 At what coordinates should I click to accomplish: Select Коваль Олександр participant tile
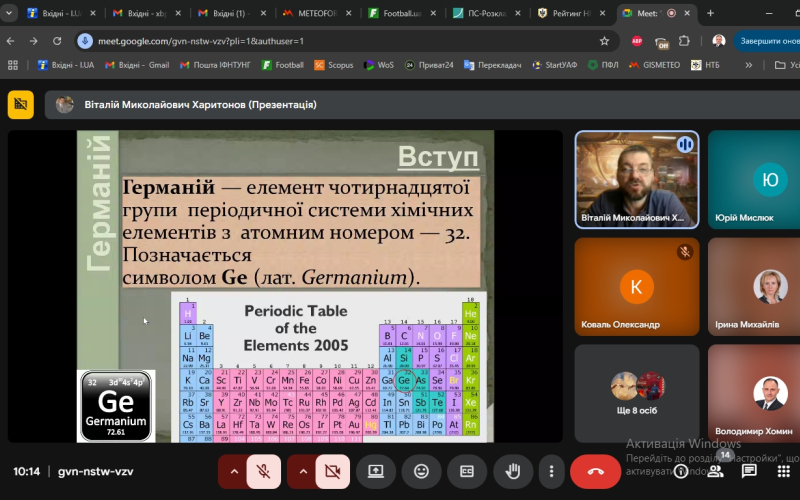(x=637, y=287)
